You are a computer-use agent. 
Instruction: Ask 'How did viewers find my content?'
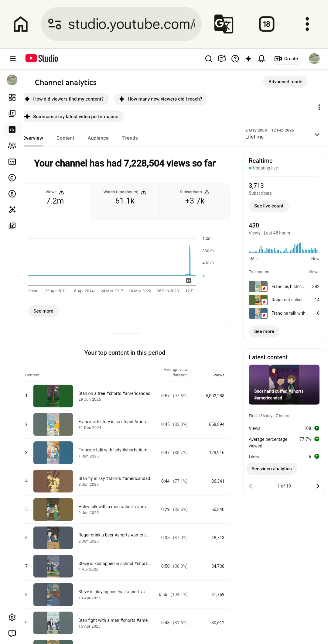[x=66, y=99]
